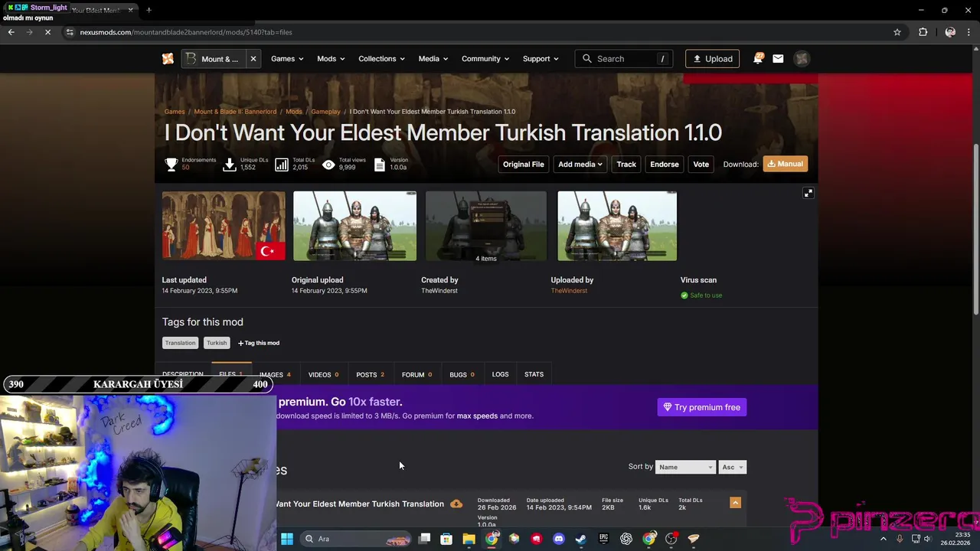Open File Explorer from taskbar
Viewport: 980px width, 551px height.
(x=469, y=539)
